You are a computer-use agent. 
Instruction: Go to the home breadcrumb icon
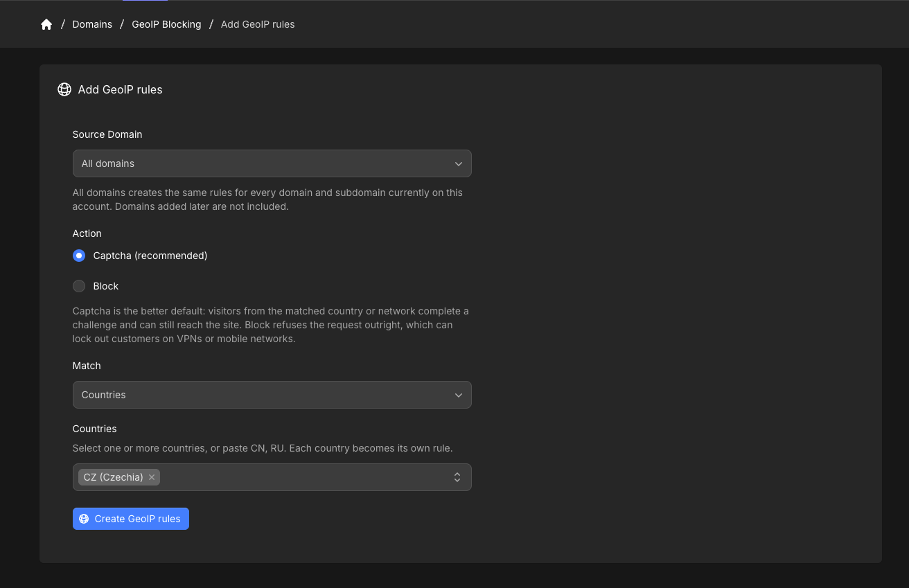pyautogui.click(x=46, y=24)
